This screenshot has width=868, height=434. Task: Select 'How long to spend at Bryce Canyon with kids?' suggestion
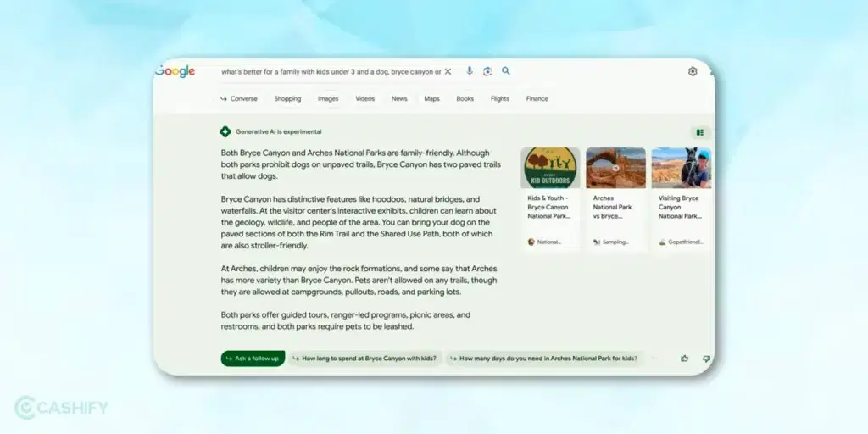[x=364, y=359]
